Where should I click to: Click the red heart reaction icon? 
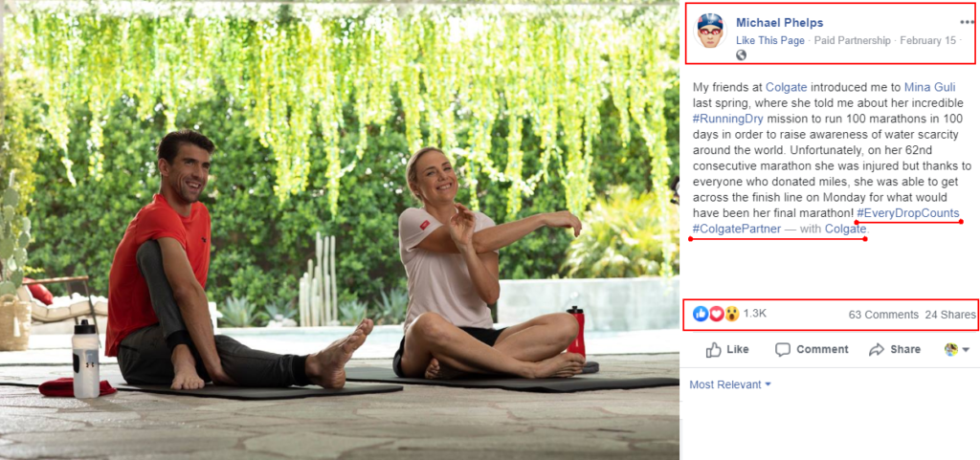716,314
